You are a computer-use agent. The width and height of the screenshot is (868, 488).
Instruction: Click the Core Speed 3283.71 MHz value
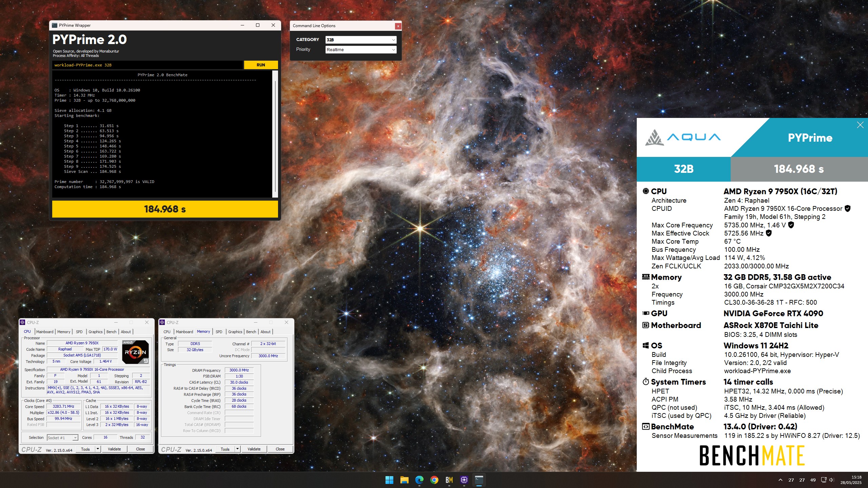(63, 406)
